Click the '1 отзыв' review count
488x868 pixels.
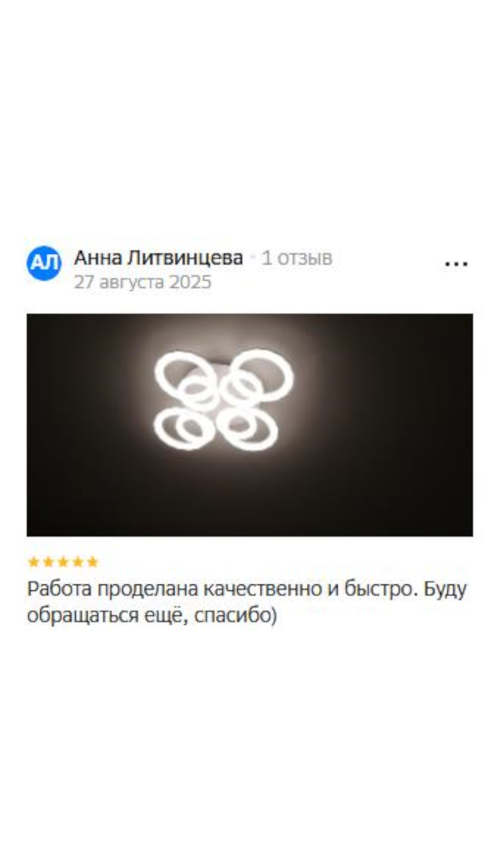point(297,258)
